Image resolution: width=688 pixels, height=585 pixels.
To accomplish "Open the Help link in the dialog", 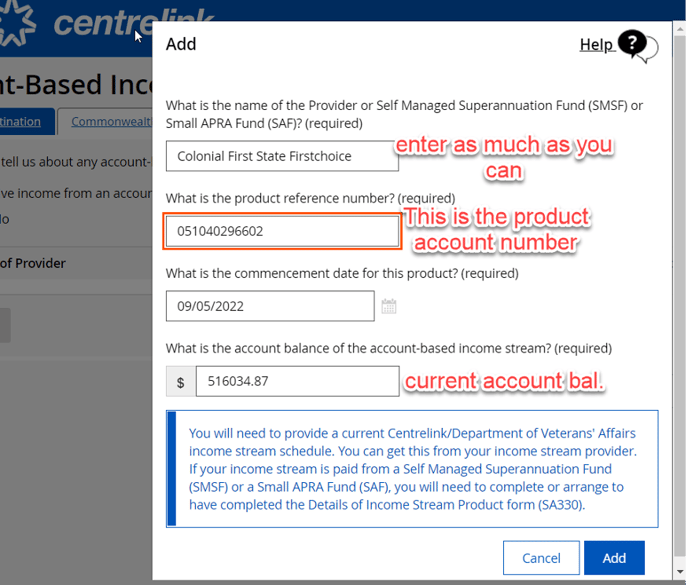I will tap(596, 45).
